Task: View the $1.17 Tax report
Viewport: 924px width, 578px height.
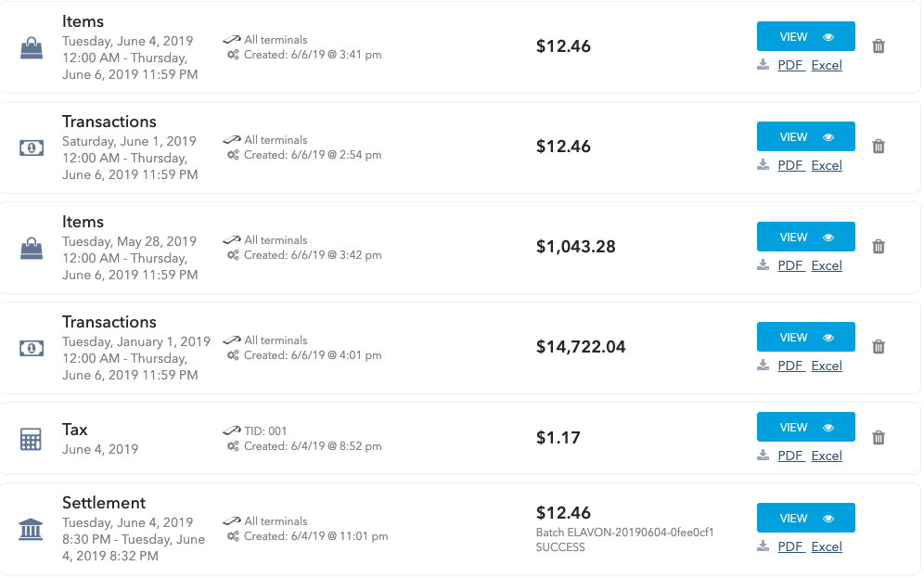Action: click(x=805, y=427)
